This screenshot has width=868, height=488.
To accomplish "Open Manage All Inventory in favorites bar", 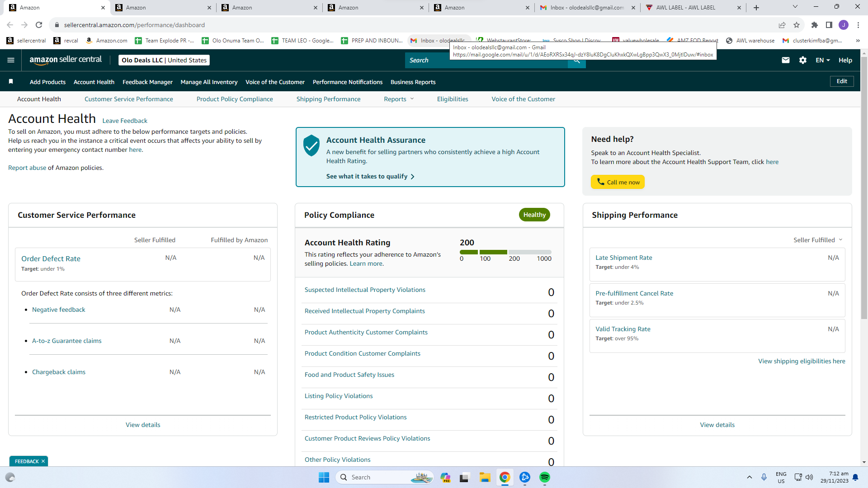I will pyautogui.click(x=209, y=82).
